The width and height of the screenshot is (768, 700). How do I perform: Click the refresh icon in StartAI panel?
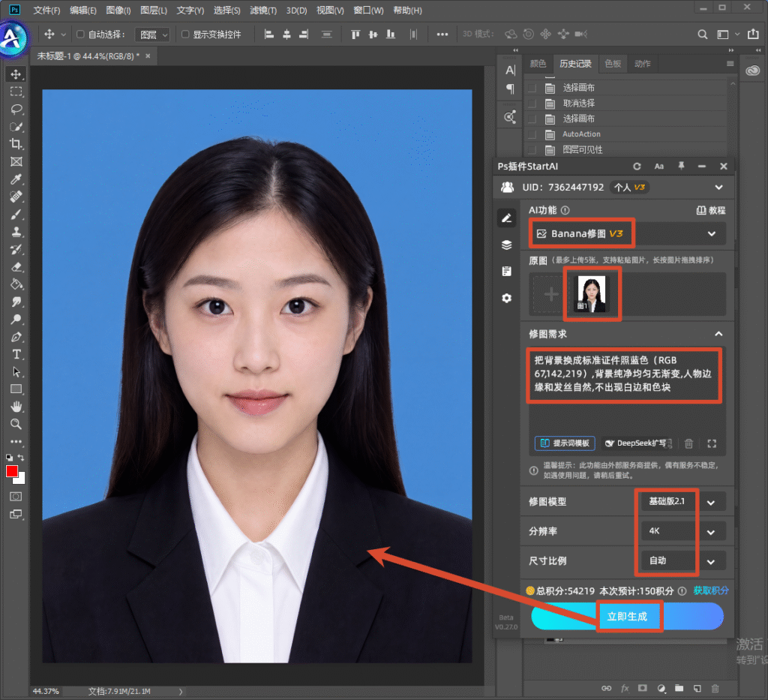tap(637, 167)
